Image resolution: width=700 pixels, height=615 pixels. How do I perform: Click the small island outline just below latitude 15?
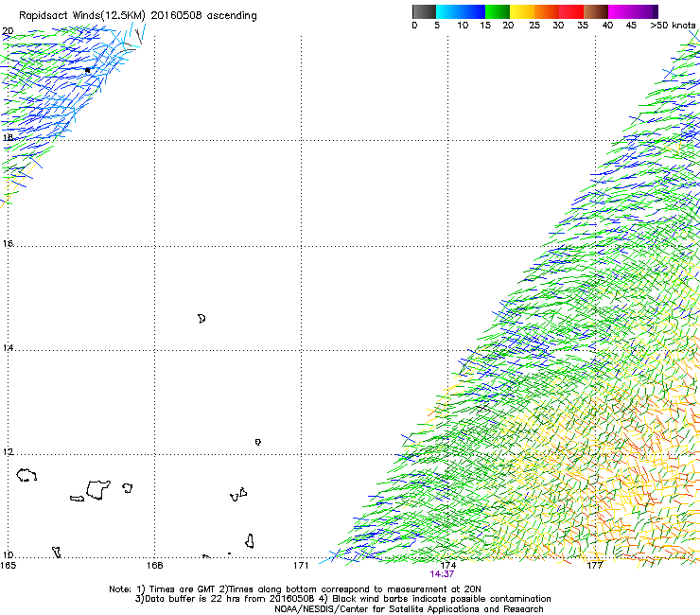201,319
